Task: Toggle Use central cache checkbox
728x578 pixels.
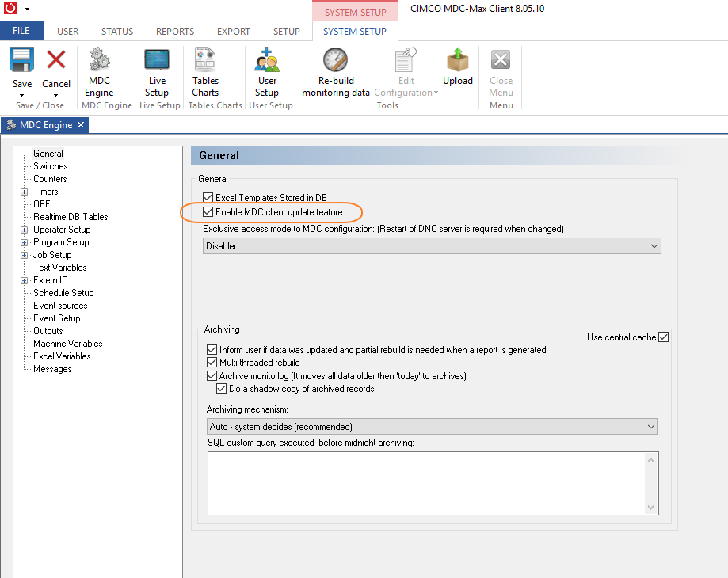Action: (664, 337)
